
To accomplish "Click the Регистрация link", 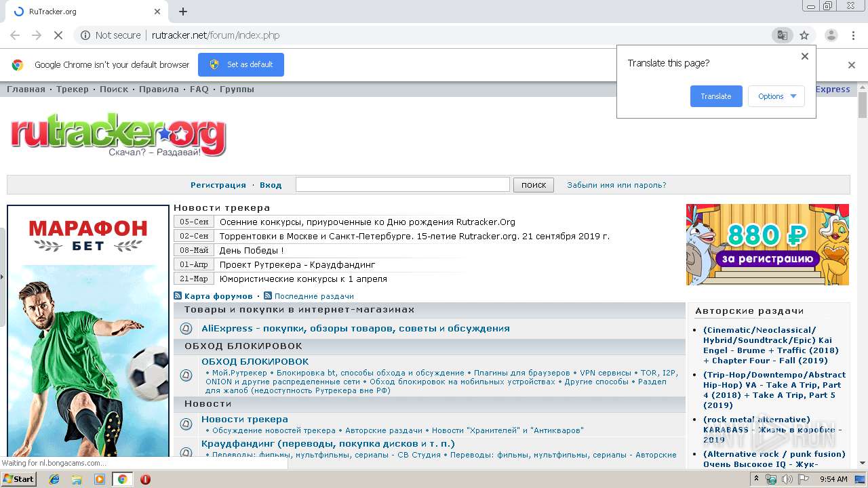I will point(218,185).
